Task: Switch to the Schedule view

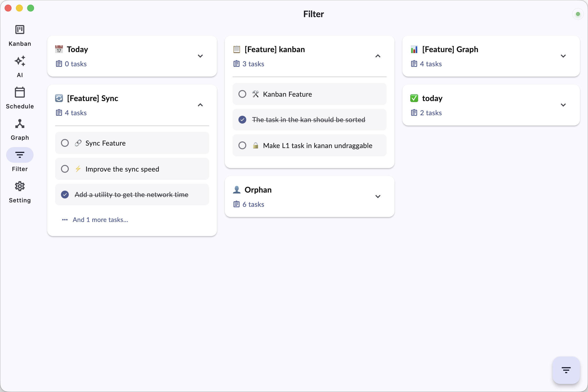Action: [x=20, y=97]
